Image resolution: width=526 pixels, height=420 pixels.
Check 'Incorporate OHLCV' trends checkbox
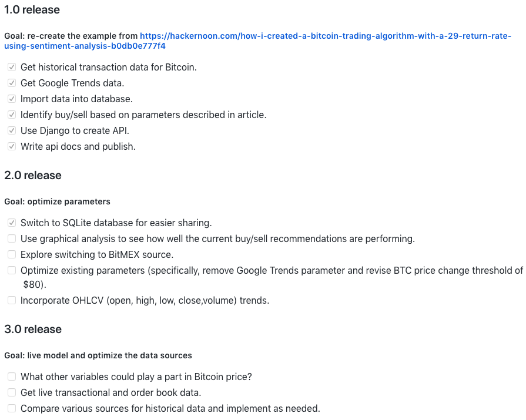pos(12,301)
